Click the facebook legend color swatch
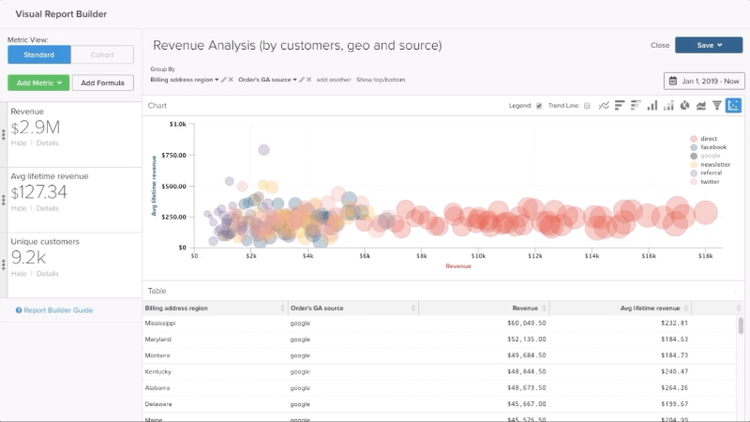The height and width of the screenshot is (422, 750). [x=693, y=147]
